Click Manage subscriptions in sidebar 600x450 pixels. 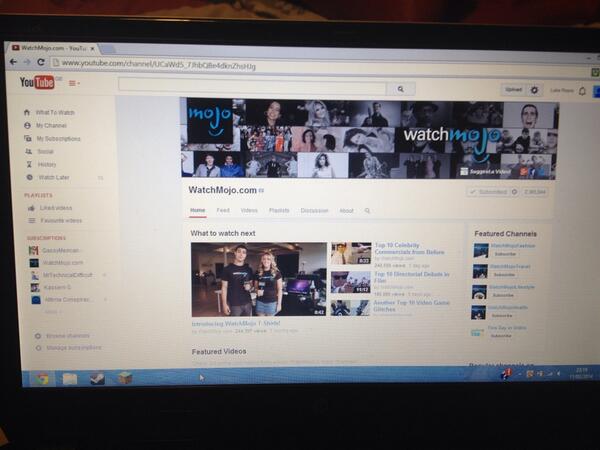(74, 348)
